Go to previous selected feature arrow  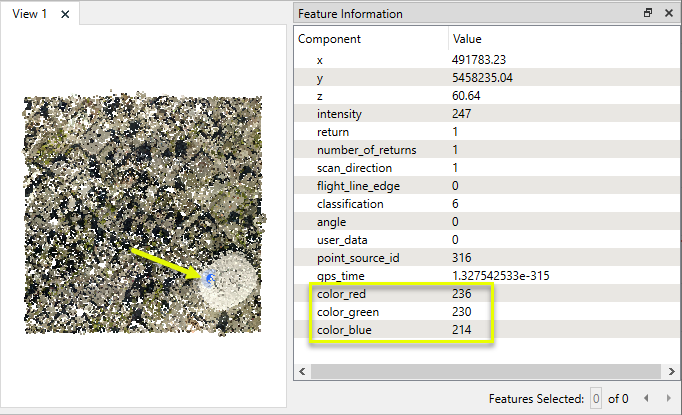click(x=646, y=398)
